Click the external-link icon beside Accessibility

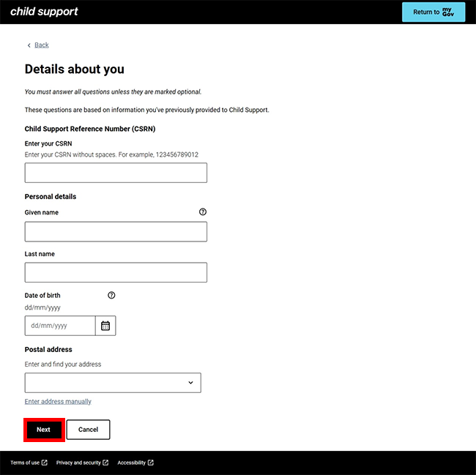click(x=151, y=463)
